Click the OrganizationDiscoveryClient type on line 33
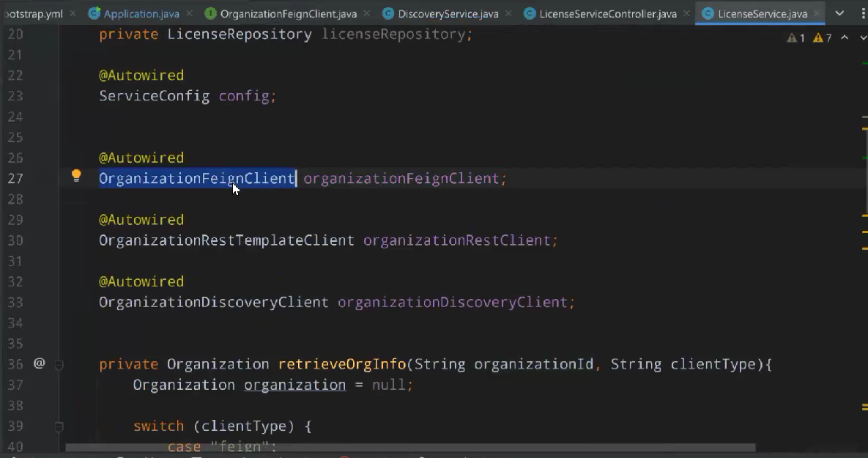The width and height of the screenshot is (868, 458). (x=214, y=303)
